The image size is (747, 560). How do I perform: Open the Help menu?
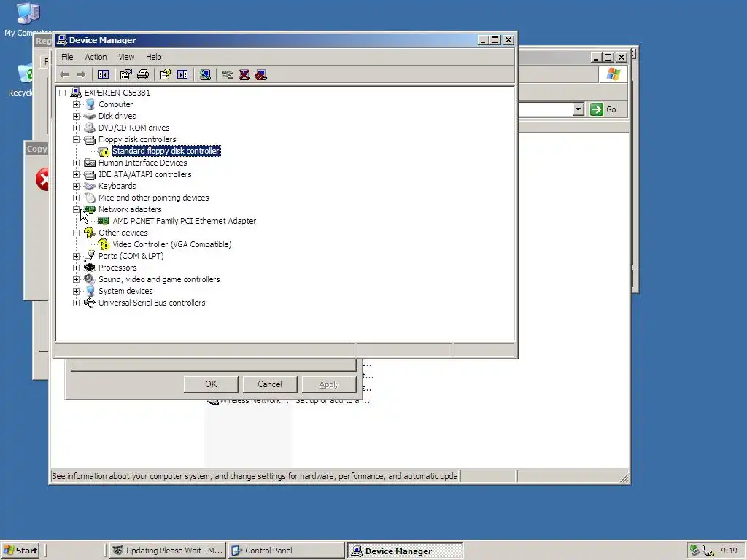153,57
